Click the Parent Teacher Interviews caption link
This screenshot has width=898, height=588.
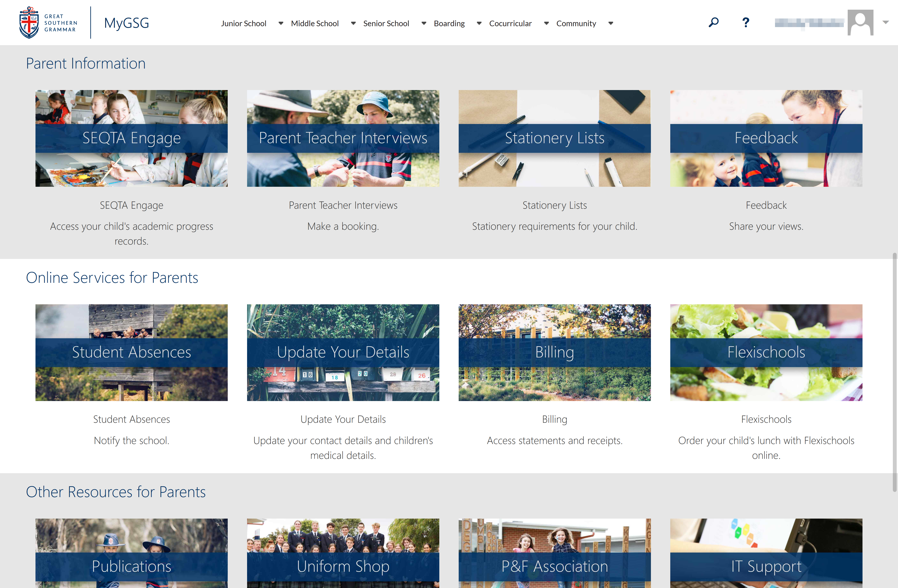click(x=343, y=205)
